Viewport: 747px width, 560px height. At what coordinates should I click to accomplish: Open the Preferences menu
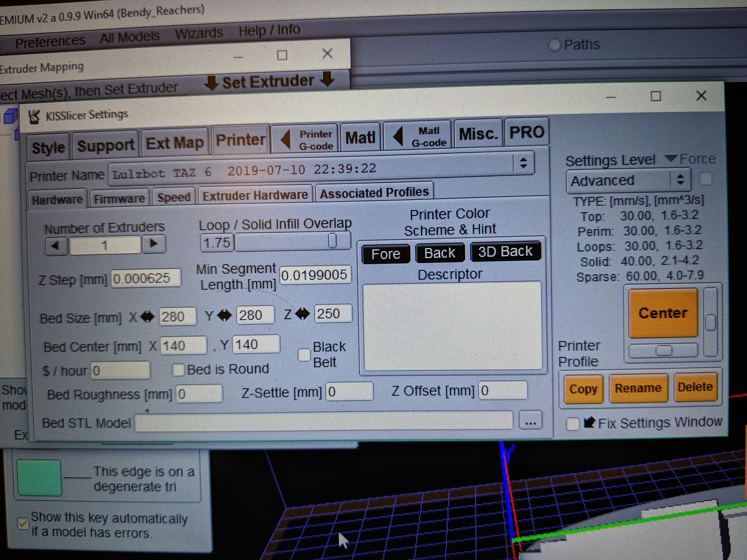coord(50,41)
